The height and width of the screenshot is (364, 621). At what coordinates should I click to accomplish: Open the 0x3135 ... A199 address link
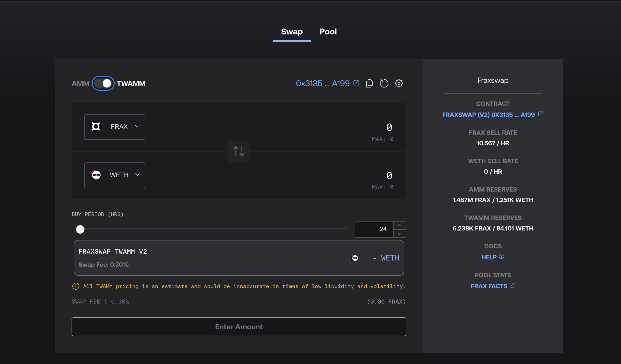pos(323,83)
